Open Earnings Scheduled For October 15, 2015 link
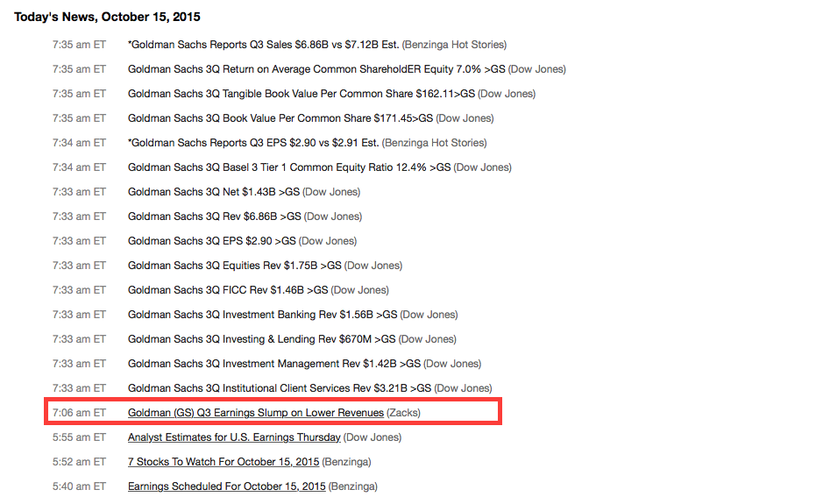 (226, 486)
